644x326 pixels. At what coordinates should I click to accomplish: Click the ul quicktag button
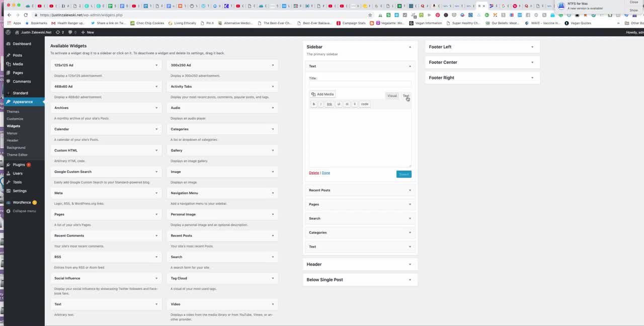click(339, 104)
